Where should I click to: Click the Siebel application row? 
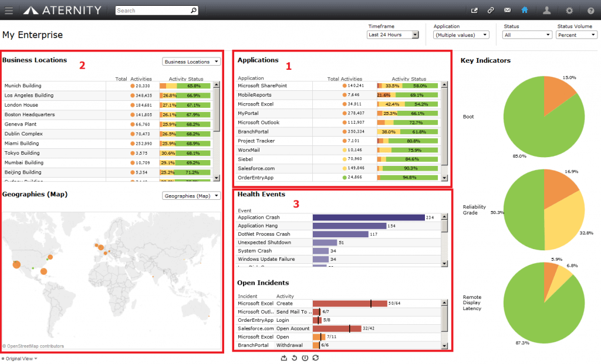pyautogui.click(x=337, y=159)
